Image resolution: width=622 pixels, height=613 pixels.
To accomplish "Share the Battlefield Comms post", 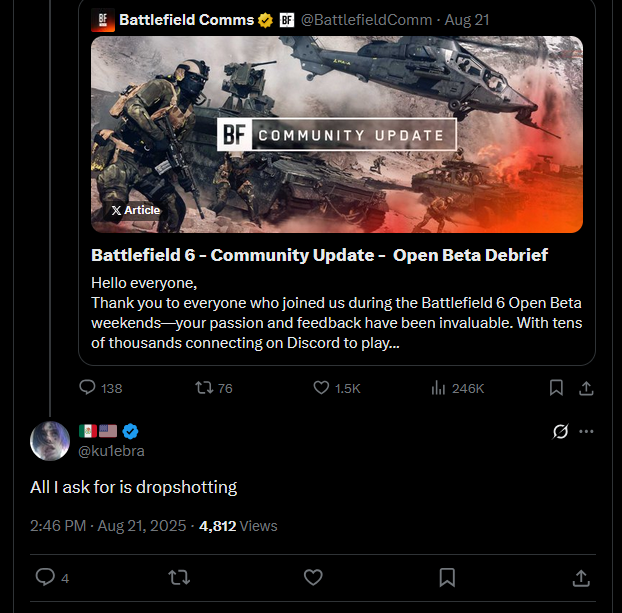I will pyautogui.click(x=586, y=388).
